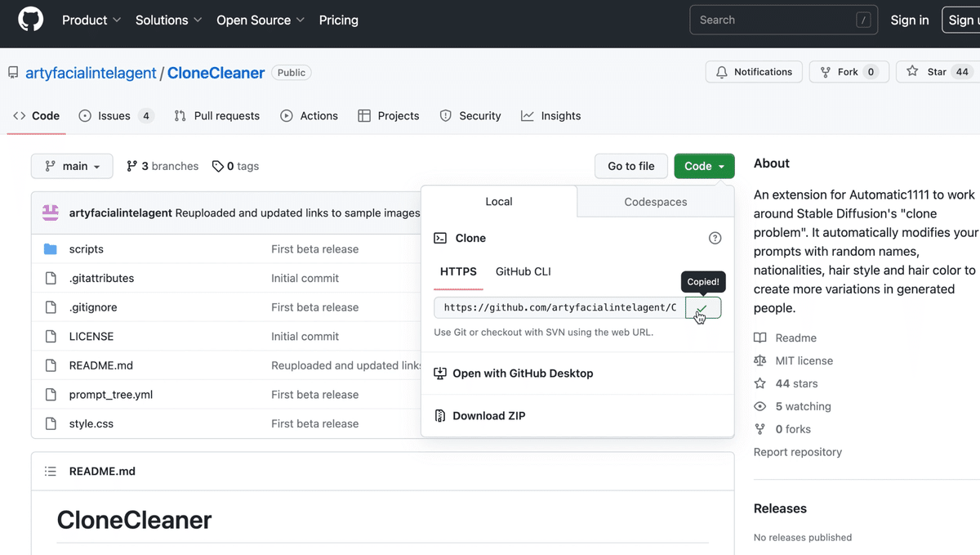Open the Insights tab

pos(551,116)
